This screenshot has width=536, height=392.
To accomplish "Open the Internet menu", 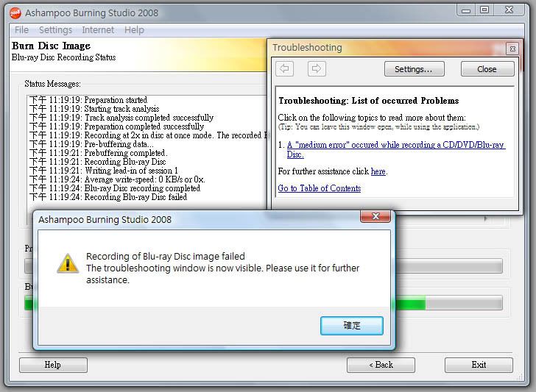I will (x=98, y=30).
